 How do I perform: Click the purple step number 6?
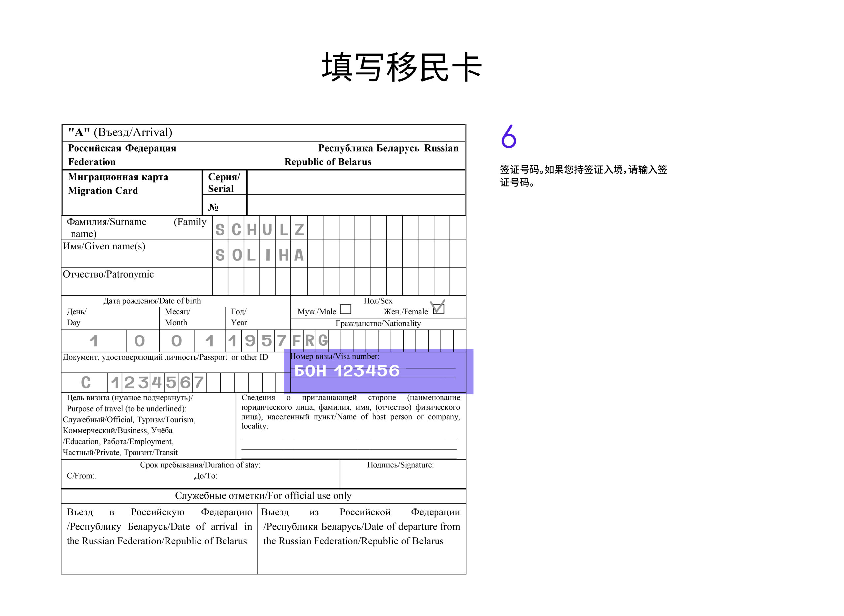(x=508, y=136)
